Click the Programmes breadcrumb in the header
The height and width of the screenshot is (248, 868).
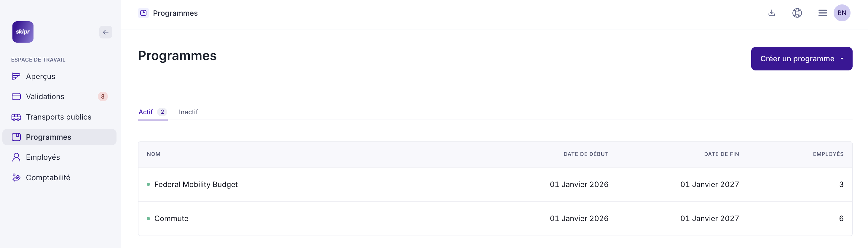pyautogui.click(x=175, y=13)
